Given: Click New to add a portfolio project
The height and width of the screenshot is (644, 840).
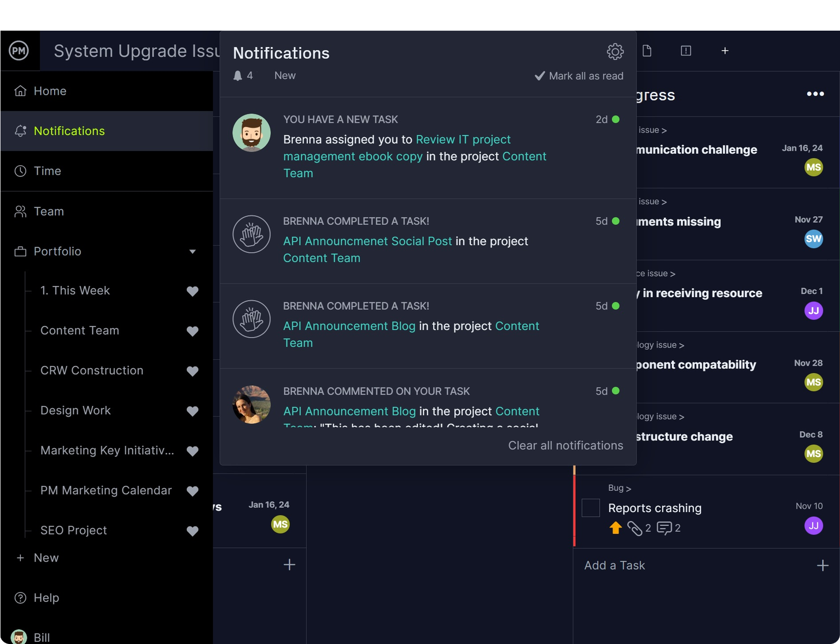Looking at the screenshot, I should point(37,558).
